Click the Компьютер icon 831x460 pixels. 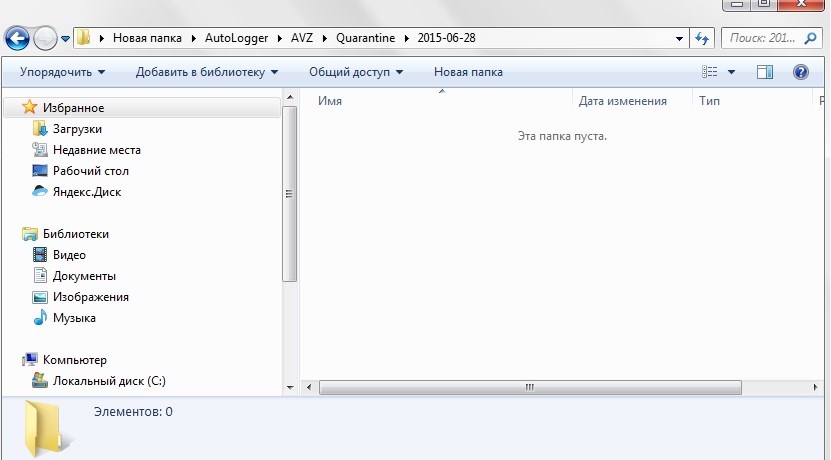(30, 359)
